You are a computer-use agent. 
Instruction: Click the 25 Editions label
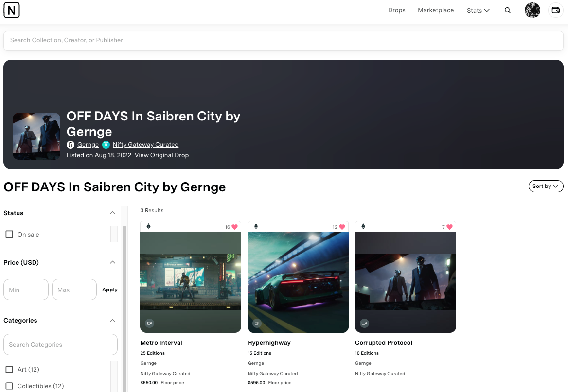click(153, 353)
